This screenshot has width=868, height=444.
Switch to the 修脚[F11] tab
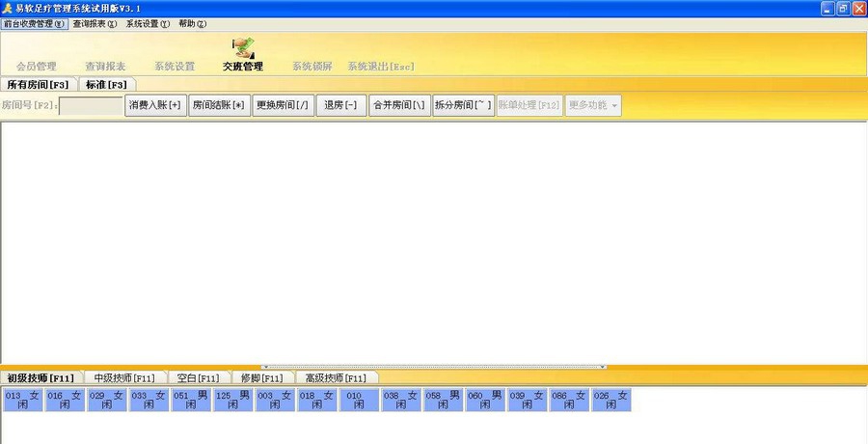click(x=261, y=378)
